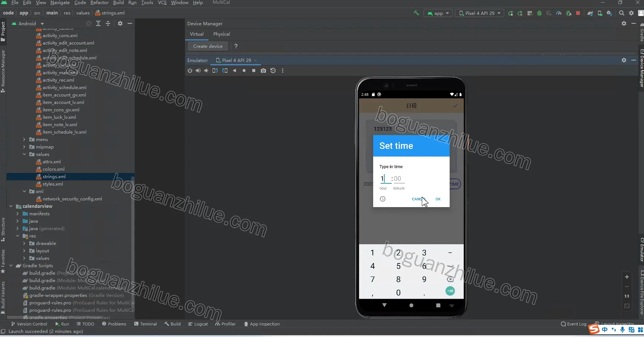Screen dimensions: 644x337
Task: Open search everywhere magnifier icon
Action: 622,13
